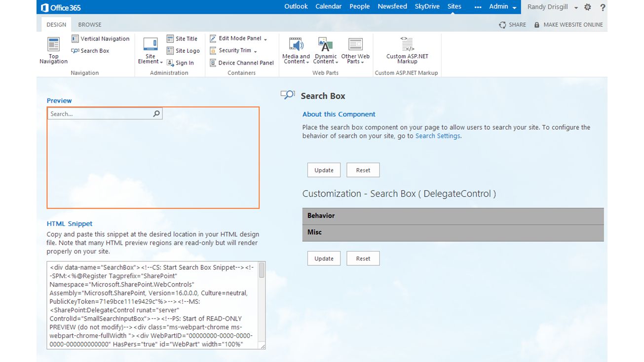
Task: Click the lower Reset button
Action: click(x=363, y=258)
